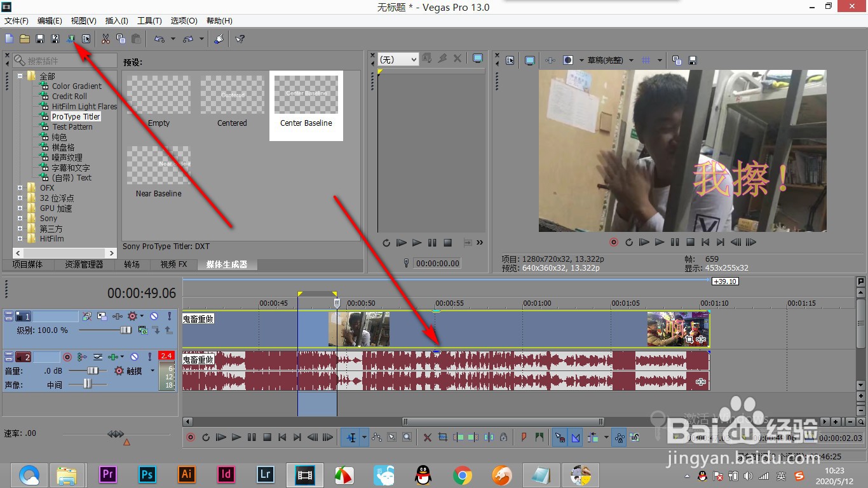Open a project via the folder icon

[x=25, y=39]
